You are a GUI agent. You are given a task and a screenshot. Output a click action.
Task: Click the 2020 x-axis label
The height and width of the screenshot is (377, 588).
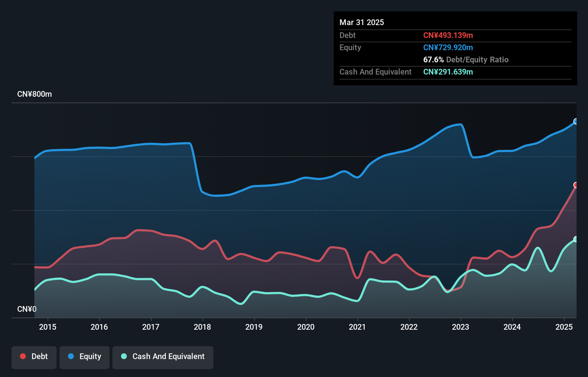[x=306, y=327]
